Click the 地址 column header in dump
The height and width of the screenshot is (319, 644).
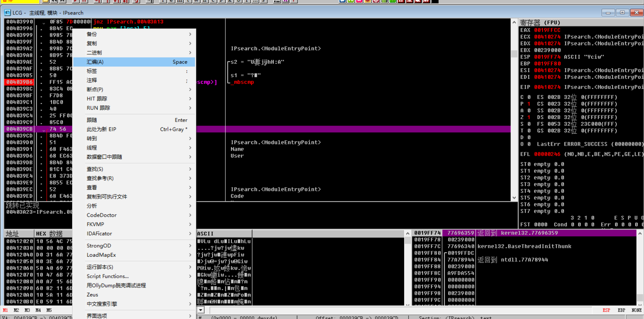(19, 234)
